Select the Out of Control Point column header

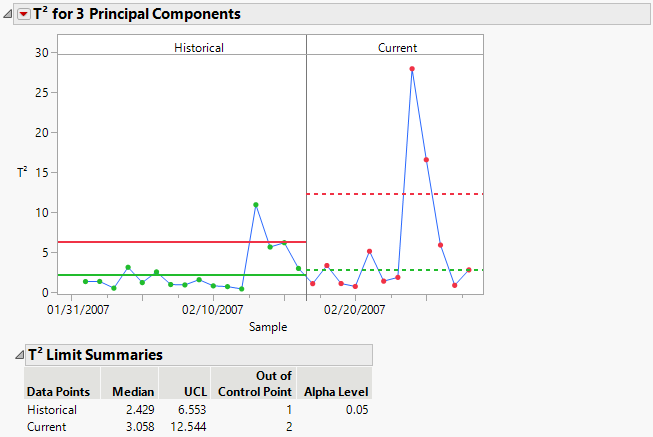(x=248, y=383)
